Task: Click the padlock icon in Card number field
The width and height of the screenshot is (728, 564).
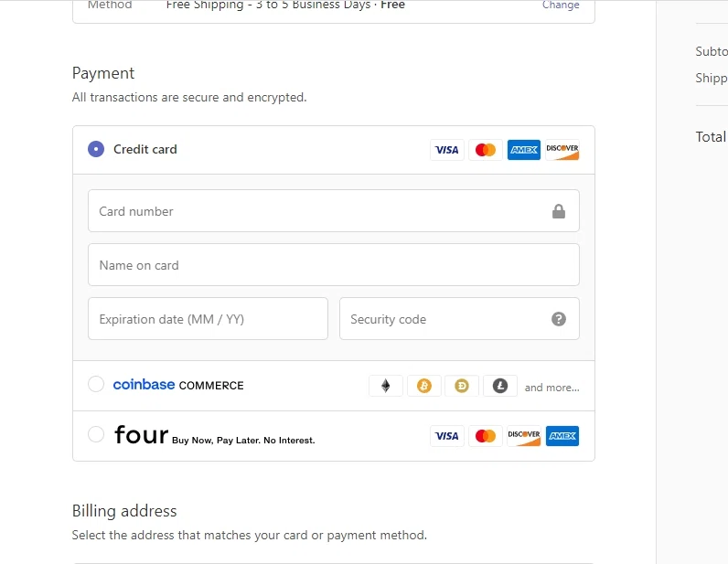Action: 559,211
